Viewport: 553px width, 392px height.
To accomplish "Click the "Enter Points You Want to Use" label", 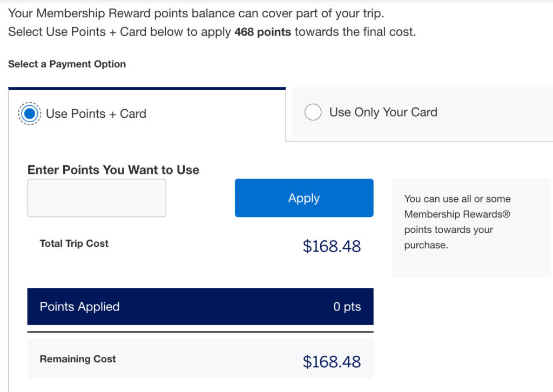I will coord(113,170).
